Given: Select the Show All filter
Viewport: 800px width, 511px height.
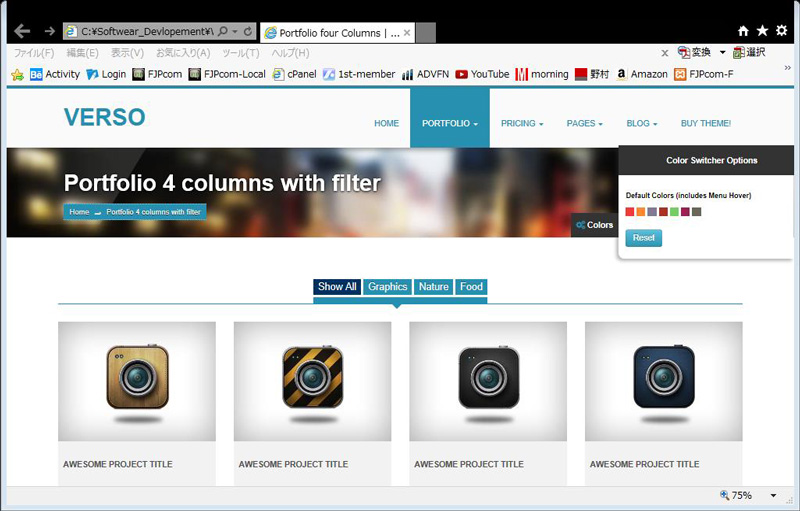Looking at the screenshot, I should [x=337, y=287].
